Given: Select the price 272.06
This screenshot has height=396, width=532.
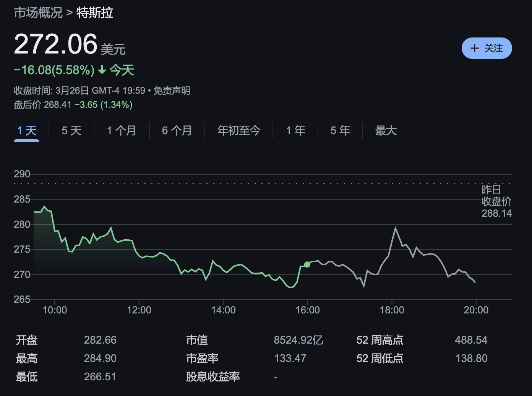Looking at the screenshot, I should 56,44.
